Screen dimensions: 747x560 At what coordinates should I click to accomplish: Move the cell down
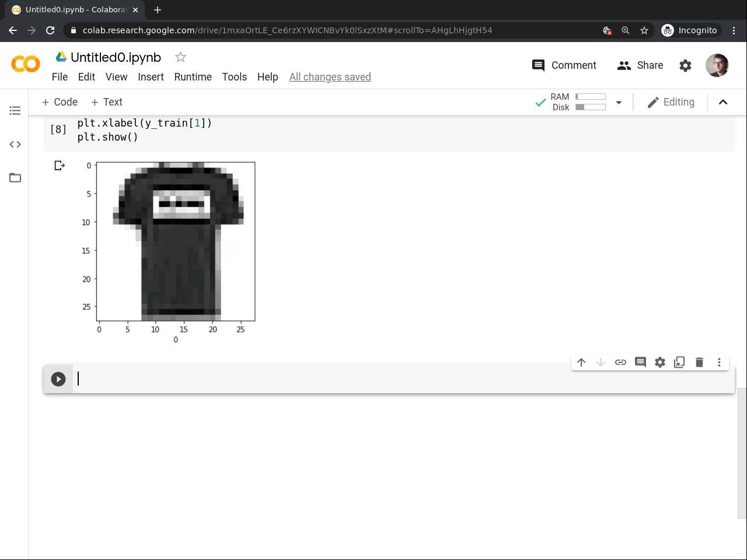click(601, 362)
